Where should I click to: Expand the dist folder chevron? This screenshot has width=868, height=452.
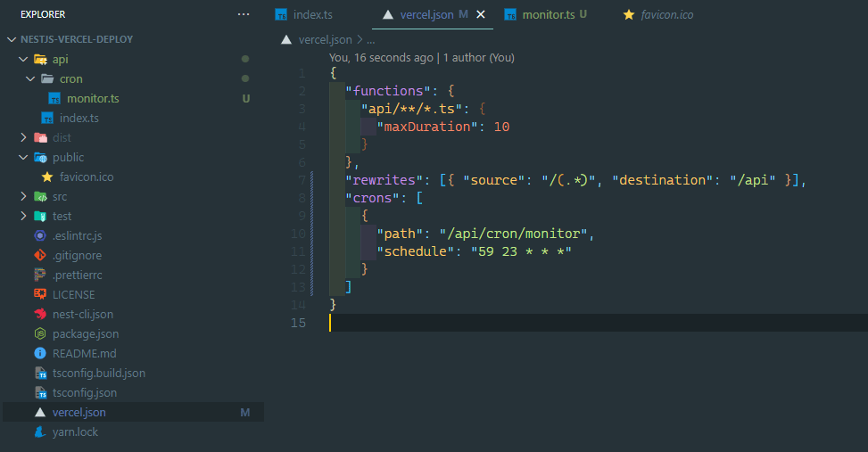tap(23, 137)
